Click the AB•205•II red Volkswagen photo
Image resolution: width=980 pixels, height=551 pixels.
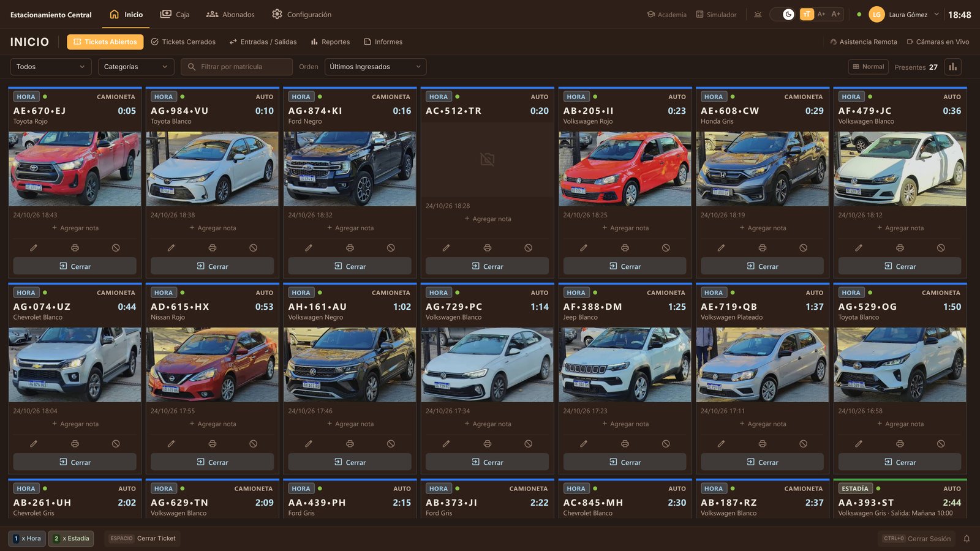tap(625, 169)
